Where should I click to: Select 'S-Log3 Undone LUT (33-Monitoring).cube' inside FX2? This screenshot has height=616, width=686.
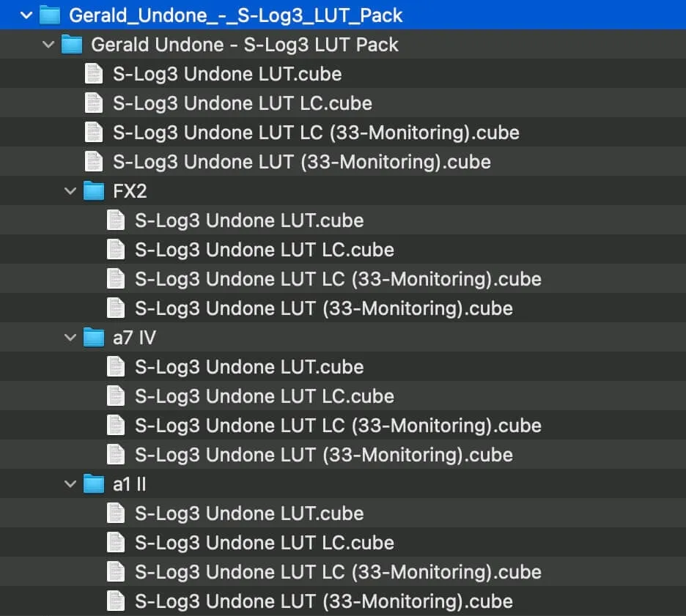tap(323, 308)
